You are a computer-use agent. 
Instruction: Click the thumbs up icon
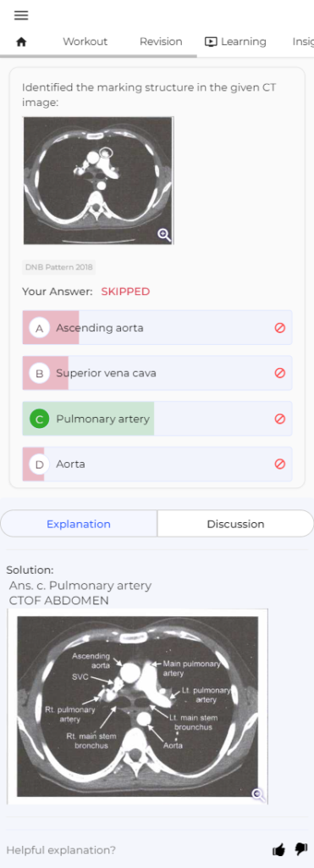click(279, 849)
